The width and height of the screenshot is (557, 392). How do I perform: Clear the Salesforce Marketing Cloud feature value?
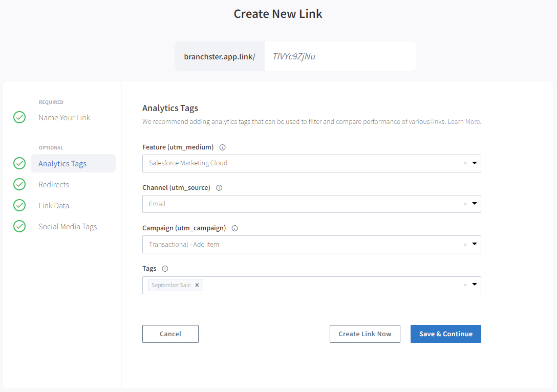tap(465, 163)
